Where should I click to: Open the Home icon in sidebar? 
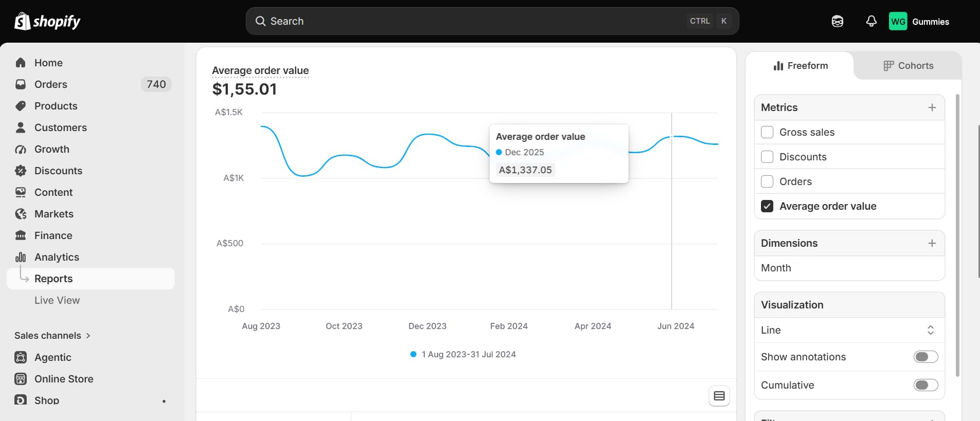(x=21, y=63)
